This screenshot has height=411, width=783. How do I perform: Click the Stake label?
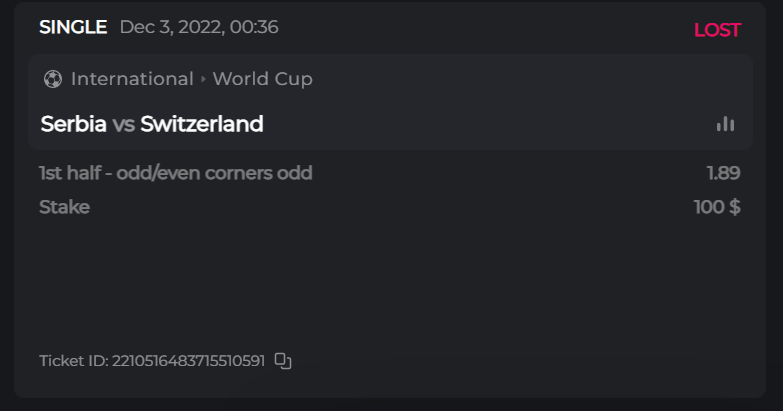64,207
